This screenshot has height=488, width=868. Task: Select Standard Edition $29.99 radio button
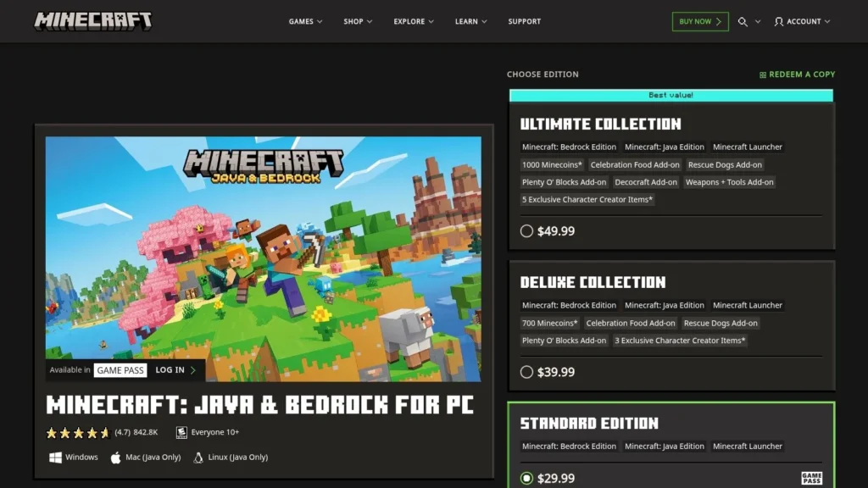click(x=526, y=478)
